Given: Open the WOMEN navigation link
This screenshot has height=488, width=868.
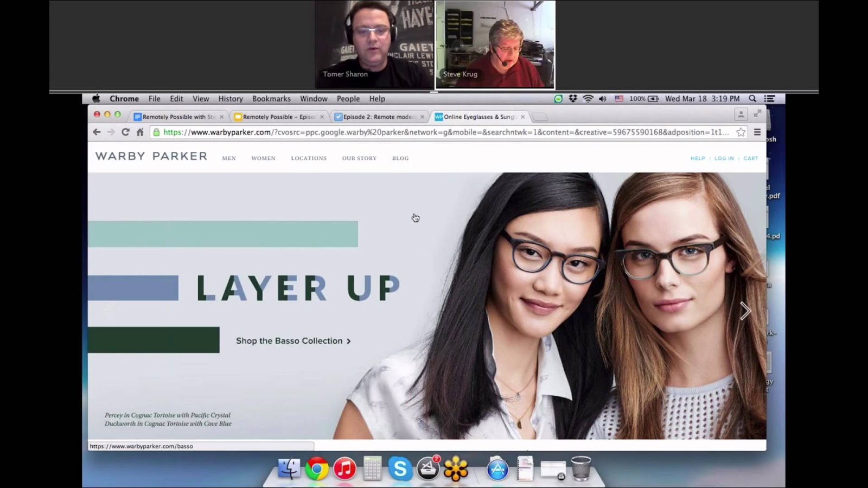Looking at the screenshot, I should coord(263,158).
